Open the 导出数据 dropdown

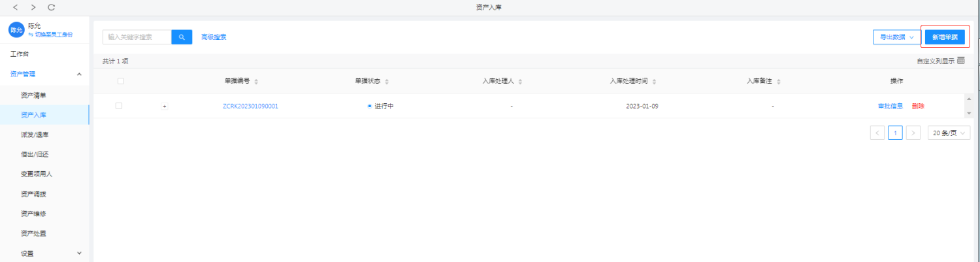(x=896, y=37)
